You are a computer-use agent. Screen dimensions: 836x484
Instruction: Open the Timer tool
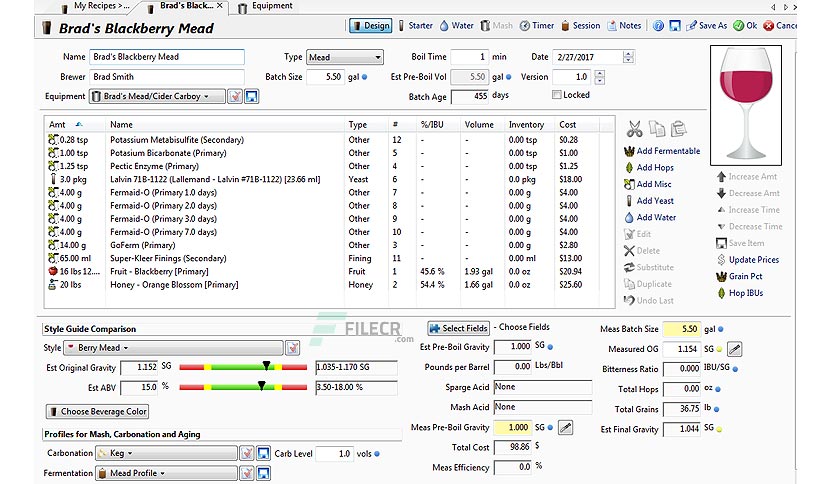[x=537, y=26]
